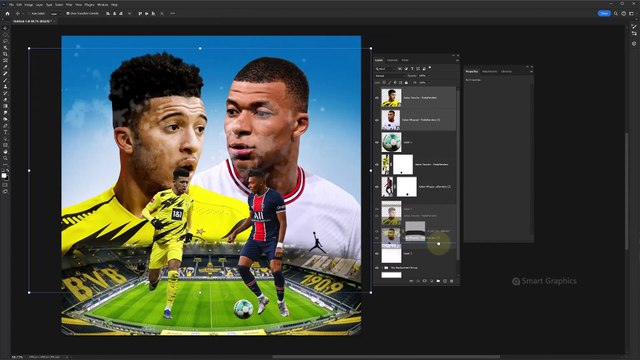
Task: Hide the masked Kylian Mbappé full-body layer
Action: pyautogui.click(x=377, y=187)
